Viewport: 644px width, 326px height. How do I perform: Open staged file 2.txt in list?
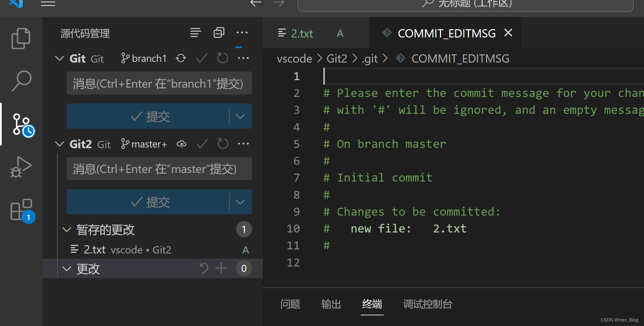coord(153,249)
